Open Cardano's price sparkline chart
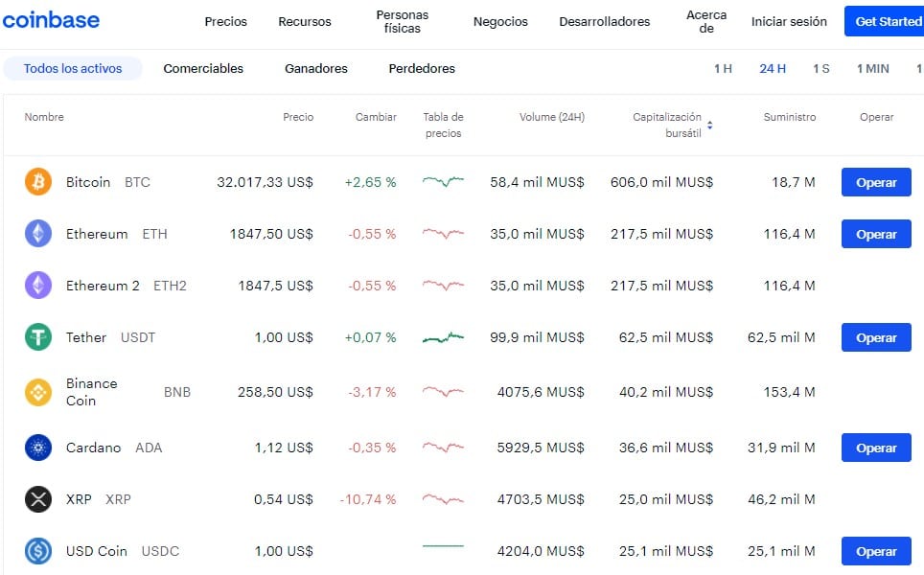 [x=443, y=448]
